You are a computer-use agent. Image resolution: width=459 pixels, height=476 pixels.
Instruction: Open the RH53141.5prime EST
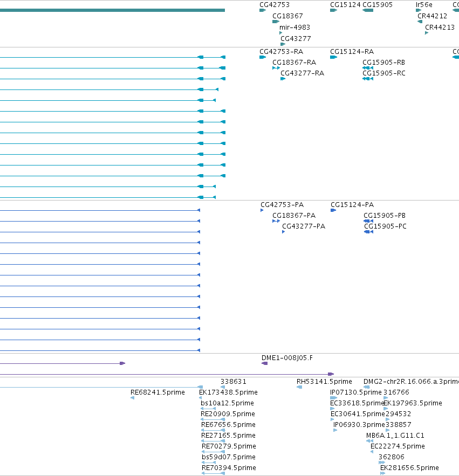point(324,382)
